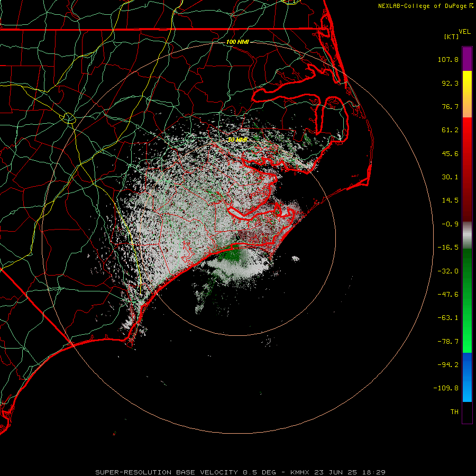Select the -109.8 scale value
Viewport: 476px width, 476px height.
click(x=446, y=388)
